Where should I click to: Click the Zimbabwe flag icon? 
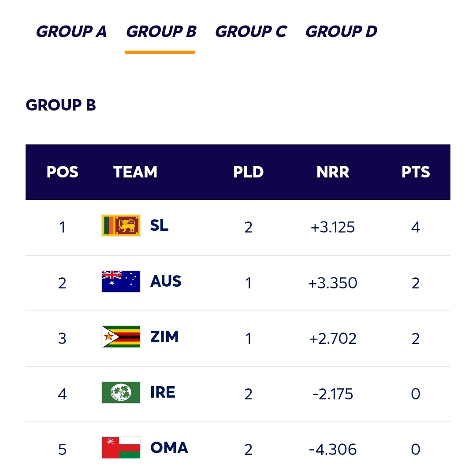click(121, 337)
